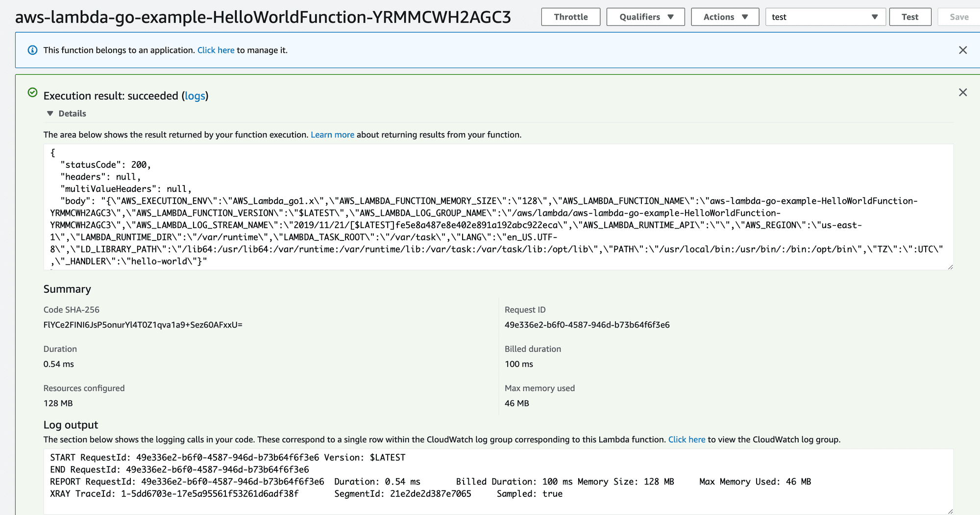
Task: Open the Qualifiers dropdown
Action: point(646,17)
